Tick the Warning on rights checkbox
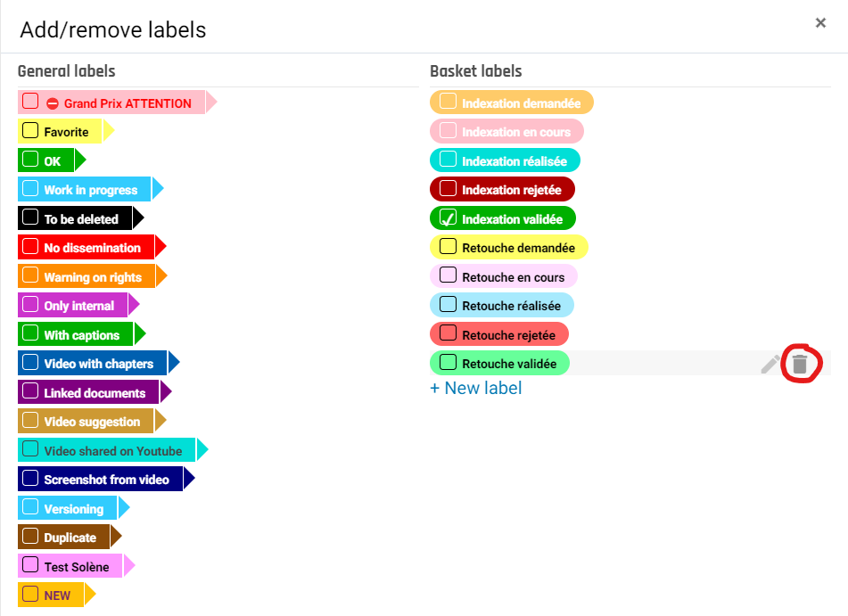Viewport: 848px width, 616px height. pos(30,275)
